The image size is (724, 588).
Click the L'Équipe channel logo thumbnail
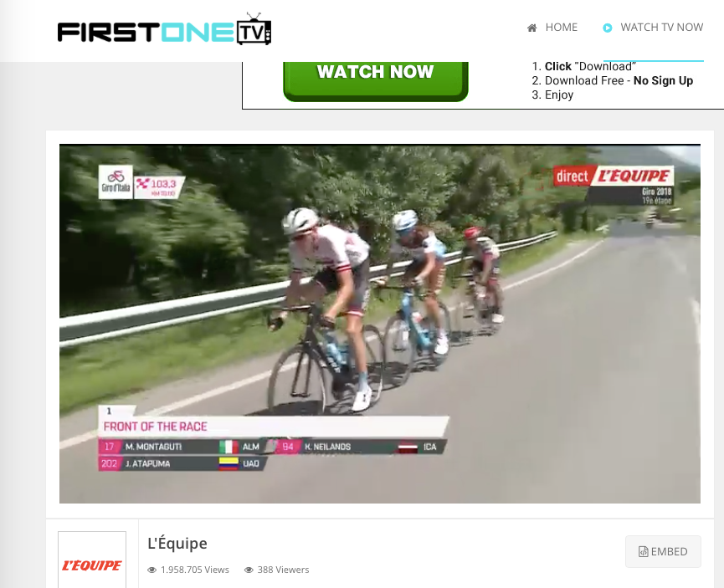pyautogui.click(x=92, y=560)
